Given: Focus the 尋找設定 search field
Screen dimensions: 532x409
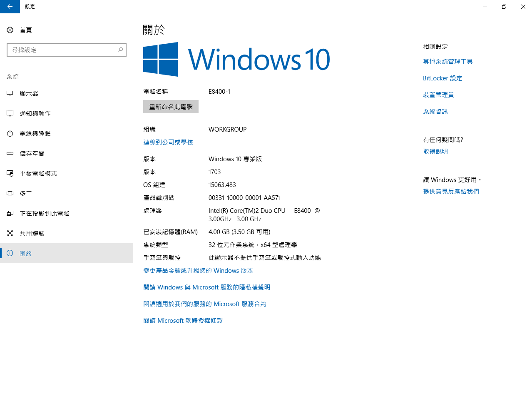Looking at the screenshot, I should click(x=67, y=50).
